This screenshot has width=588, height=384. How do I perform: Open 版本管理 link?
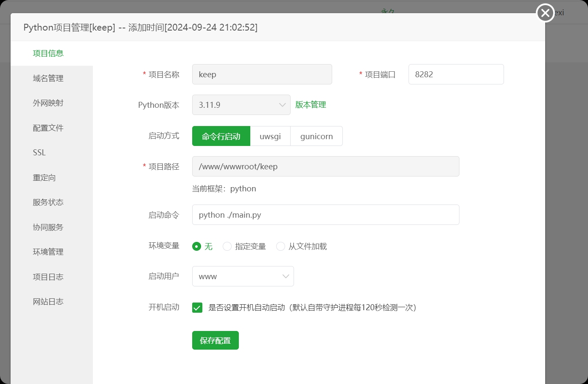click(311, 105)
